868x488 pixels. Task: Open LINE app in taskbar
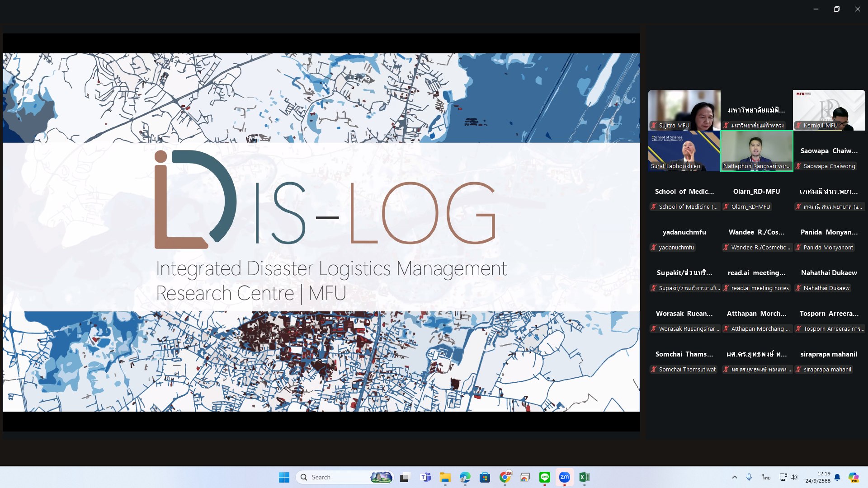pyautogui.click(x=544, y=477)
